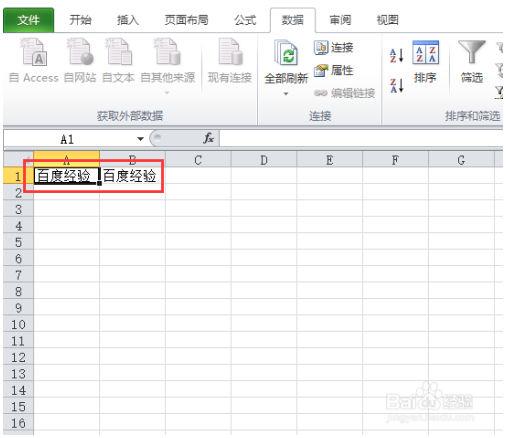Sort ascending with A-to-Z icon
Screen dimensions: 506x438
click(396, 55)
